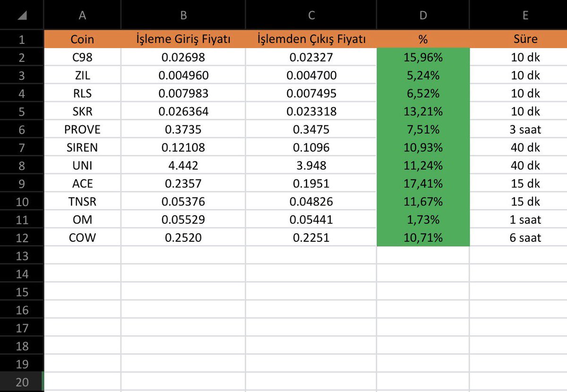Image resolution: width=567 pixels, height=392 pixels.
Task: Select the PROVE coin cell
Action: click(82, 129)
